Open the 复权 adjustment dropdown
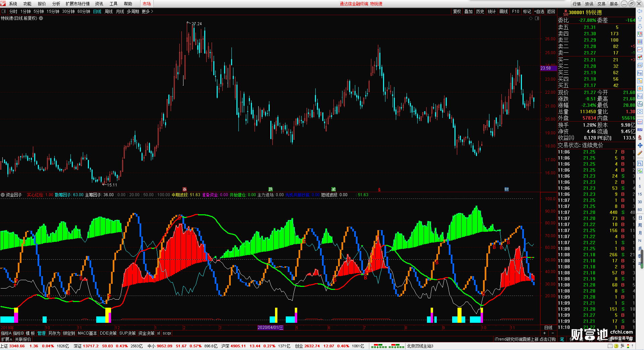Viewport: 644px width, 350px height. 457,11
